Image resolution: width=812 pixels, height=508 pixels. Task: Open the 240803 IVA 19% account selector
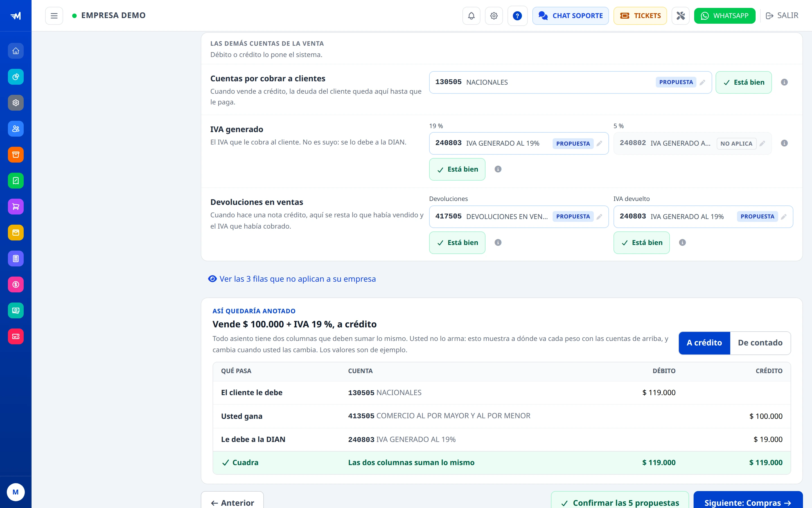518,143
